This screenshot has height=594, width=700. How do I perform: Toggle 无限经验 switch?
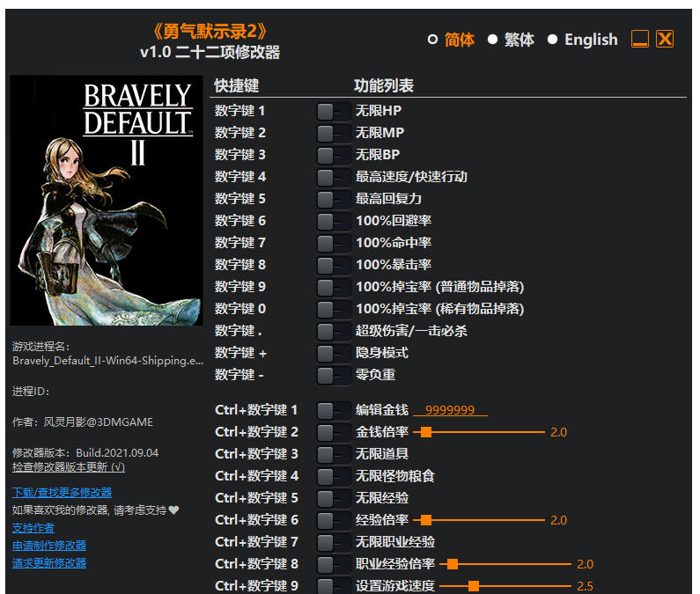click(x=334, y=498)
